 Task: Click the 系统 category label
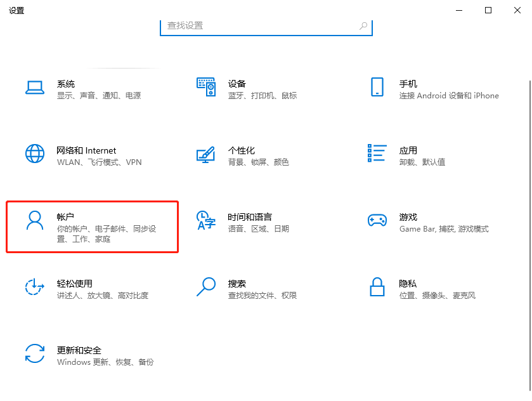click(67, 83)
